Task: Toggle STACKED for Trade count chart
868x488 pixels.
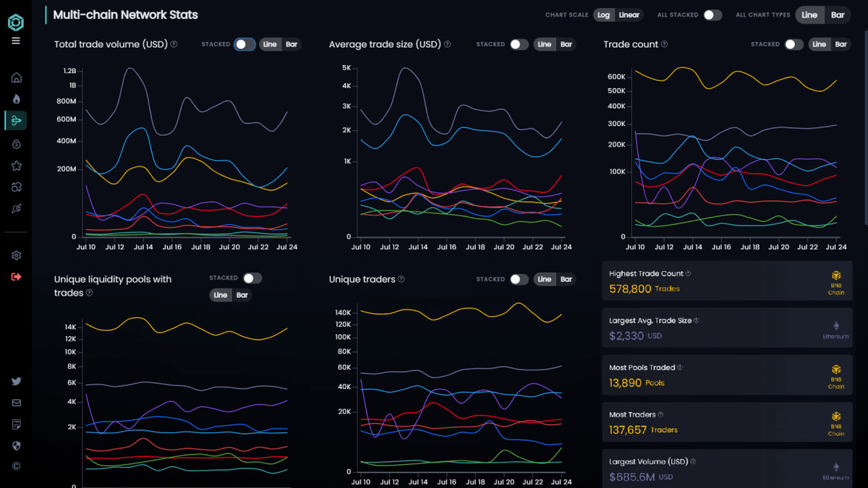Action: pos(793,44)
